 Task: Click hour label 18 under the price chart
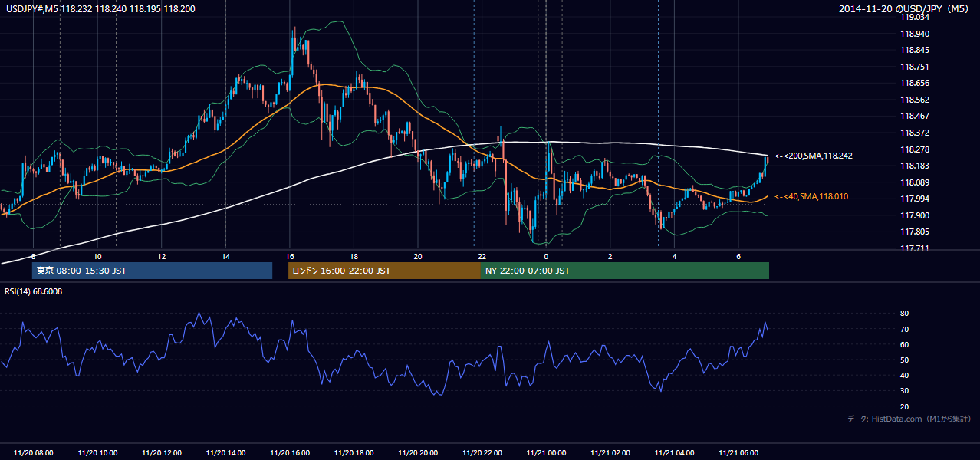(x=354, y=256)
